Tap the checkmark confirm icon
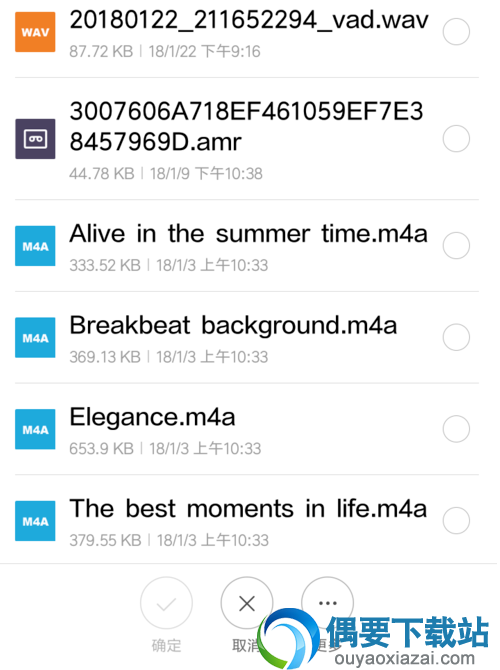 (x=166, y=603)
